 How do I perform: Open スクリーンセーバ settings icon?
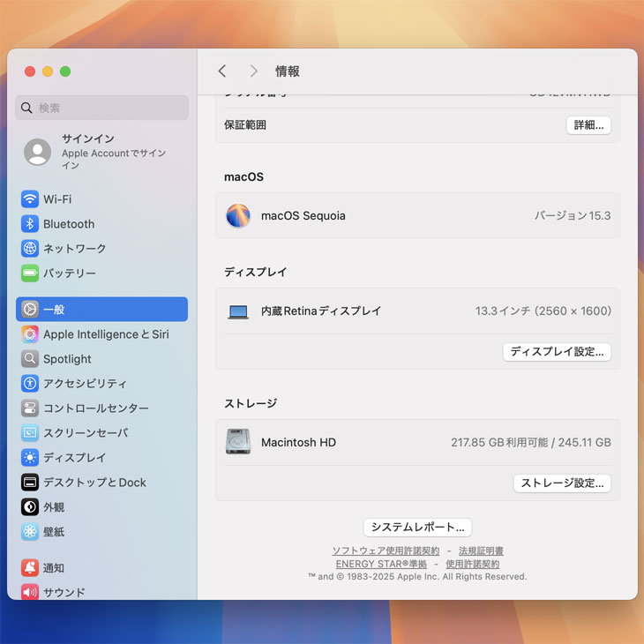pos(30,433)
